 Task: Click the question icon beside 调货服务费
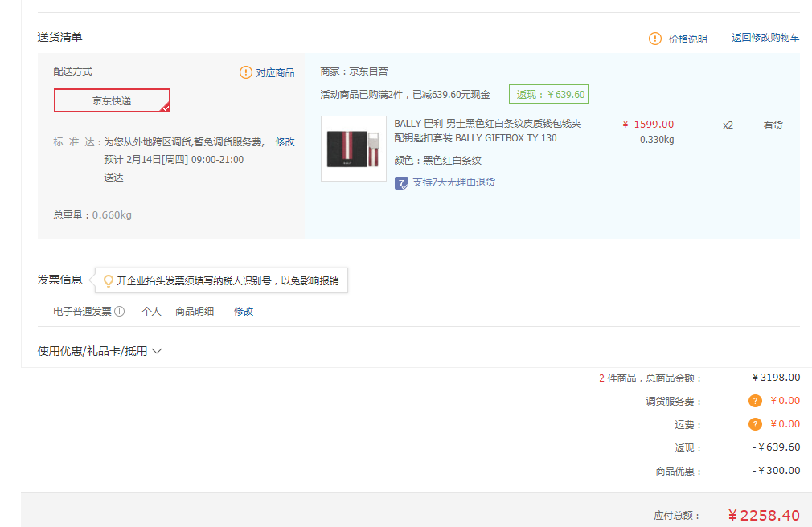pos(755,401)
